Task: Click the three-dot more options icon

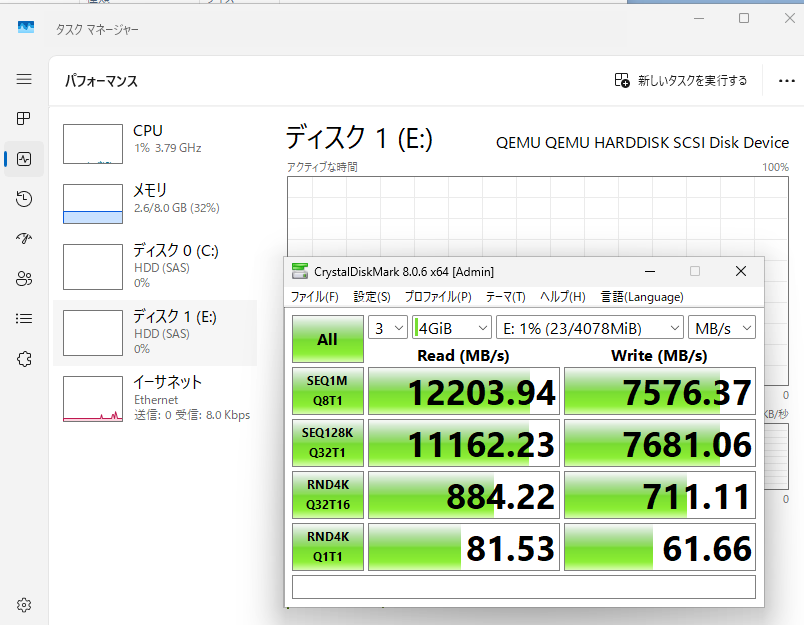Action: (x=779, y=81)
